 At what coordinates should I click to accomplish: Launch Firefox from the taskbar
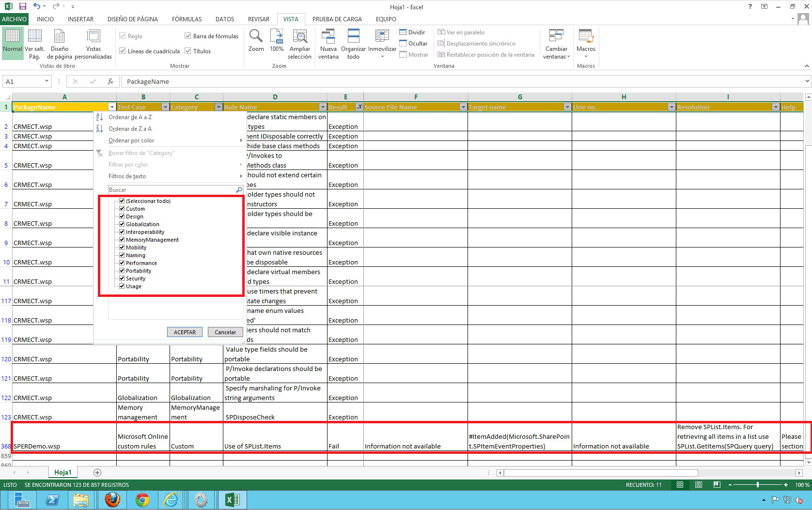click(x=112, y=500)
